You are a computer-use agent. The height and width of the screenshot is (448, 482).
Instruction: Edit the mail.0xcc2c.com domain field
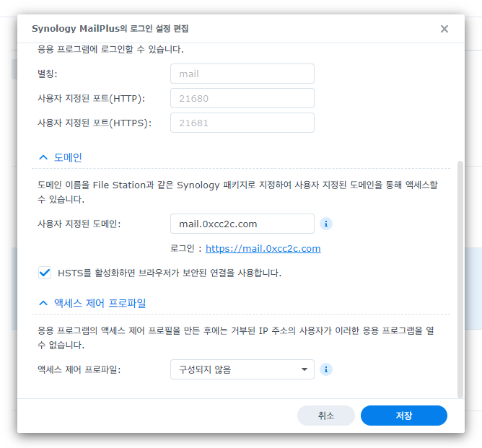point(242,224)
